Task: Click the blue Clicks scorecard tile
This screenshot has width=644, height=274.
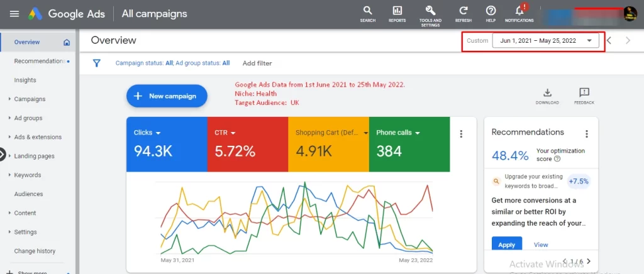Action: (167, 144)
